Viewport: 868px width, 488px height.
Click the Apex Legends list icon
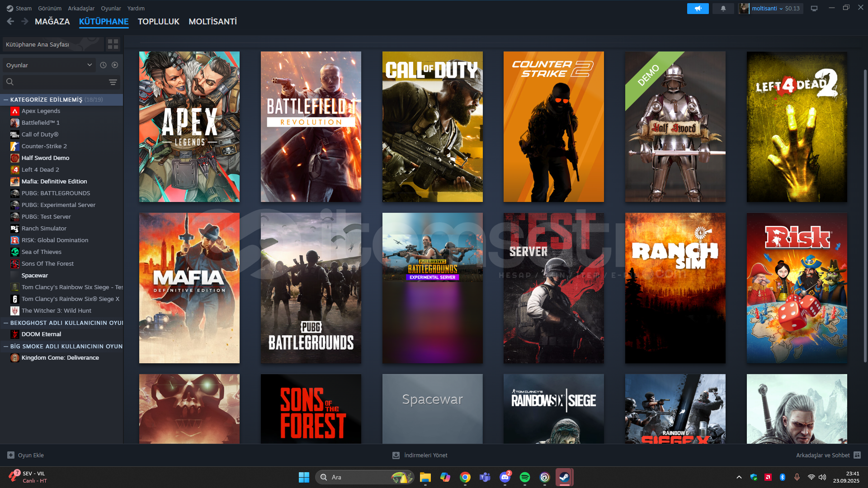pos(15,111)
